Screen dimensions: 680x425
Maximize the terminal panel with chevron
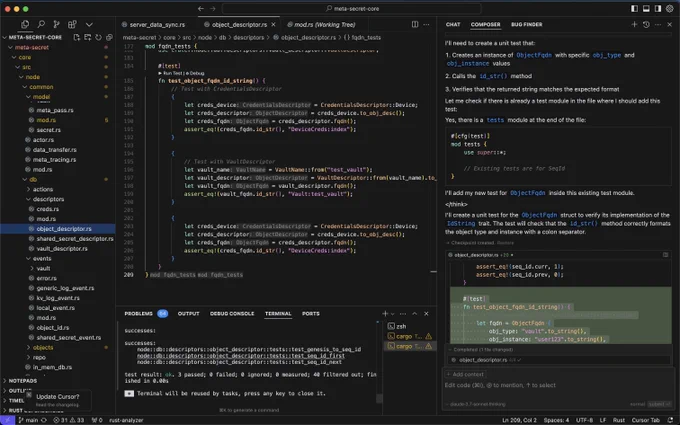click(x=415, y=314)
